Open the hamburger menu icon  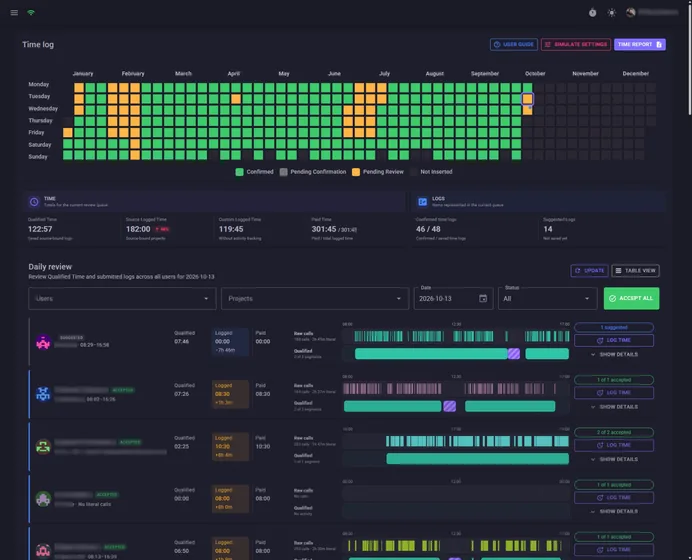[x=14, y=13]
